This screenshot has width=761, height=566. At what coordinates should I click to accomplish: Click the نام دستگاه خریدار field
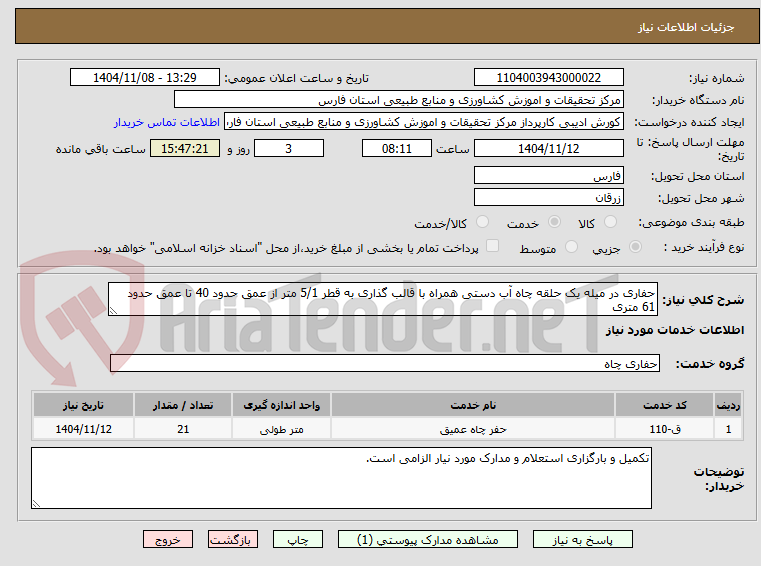[x=398, y=100]
